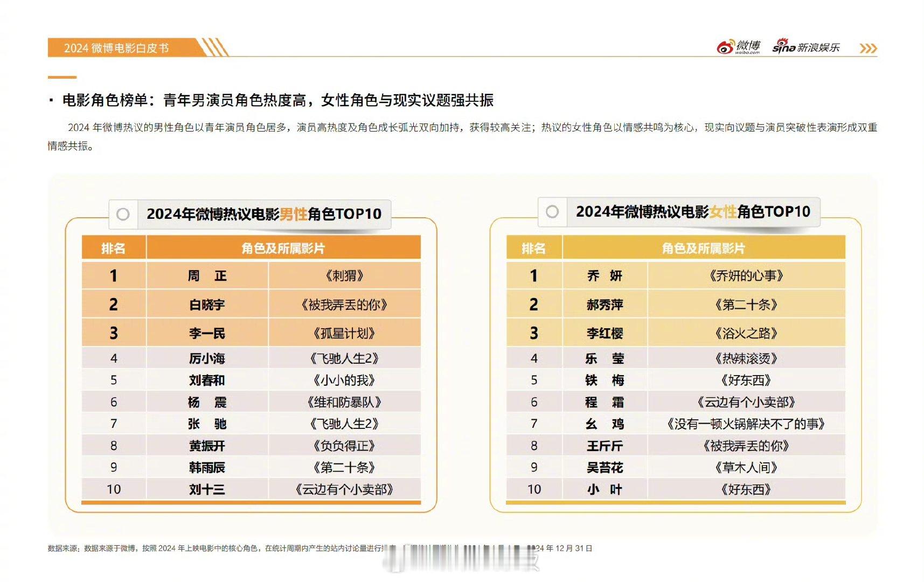Click the circle beside 女性角色TOP10 title

[552, 212]
